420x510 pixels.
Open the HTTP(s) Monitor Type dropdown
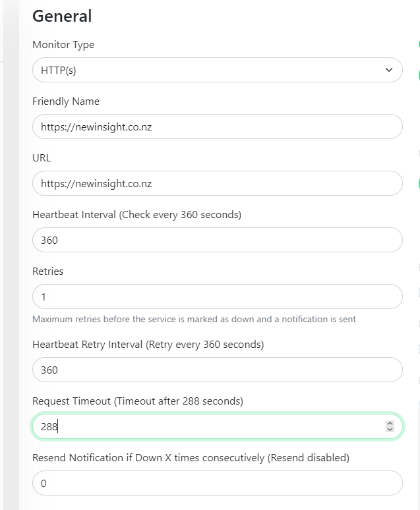coord(218,70)
